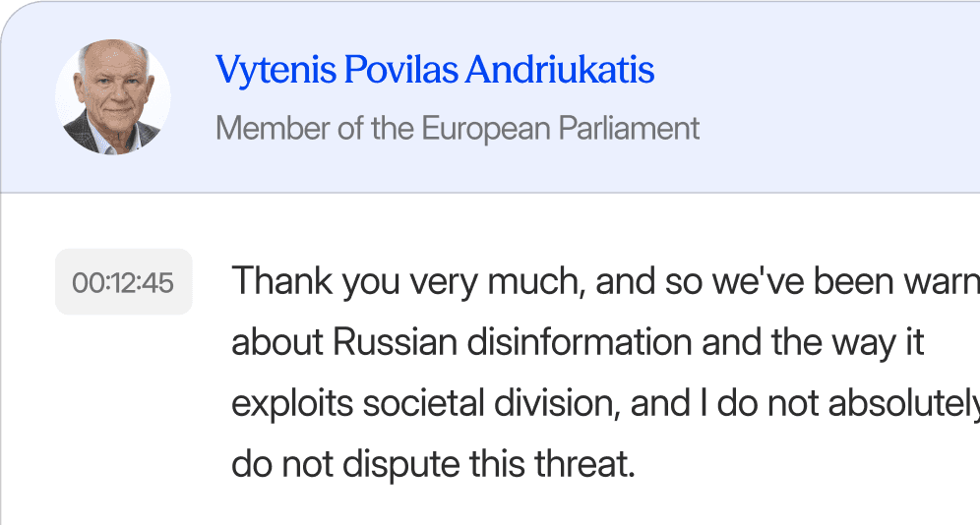
Task: Select the word 'disinformation' in the transcript
Action: pos(580,343)
